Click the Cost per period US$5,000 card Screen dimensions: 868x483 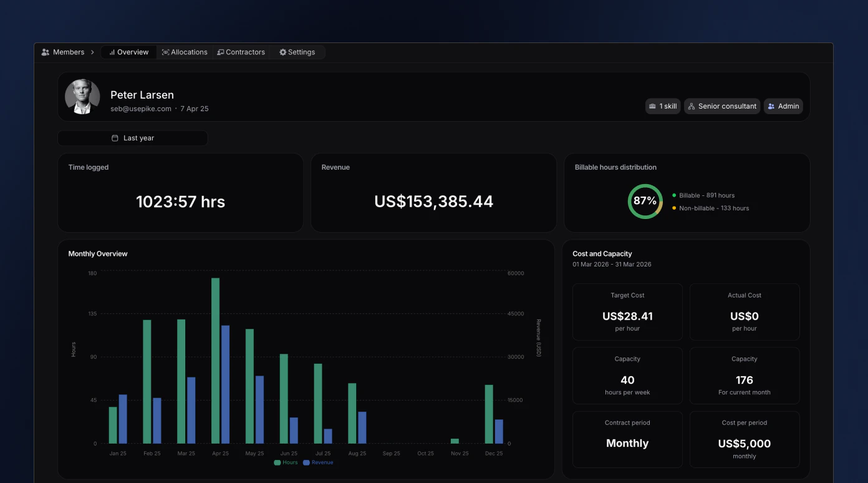pyautogui.click(x=745, y=439)
